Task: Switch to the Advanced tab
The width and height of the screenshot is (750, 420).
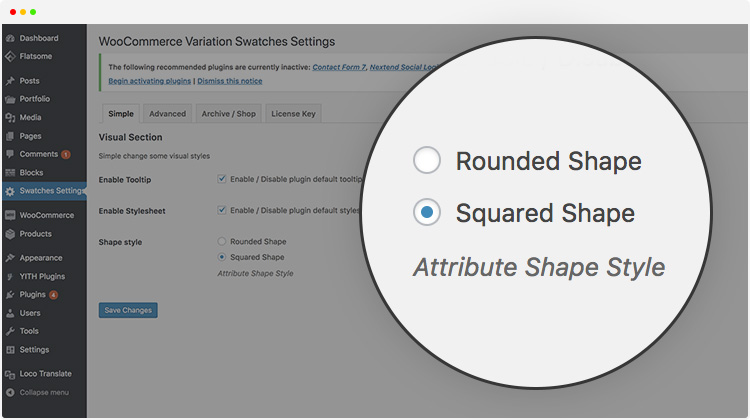Action: pos(167,114)
